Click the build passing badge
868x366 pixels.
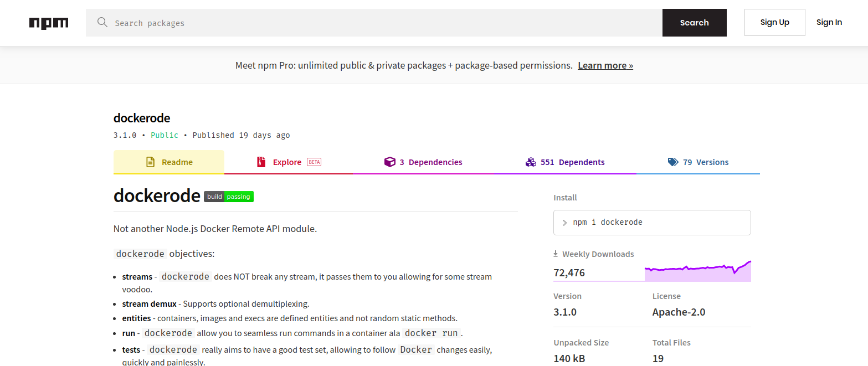pyautogui.click(x=229, y=197)
